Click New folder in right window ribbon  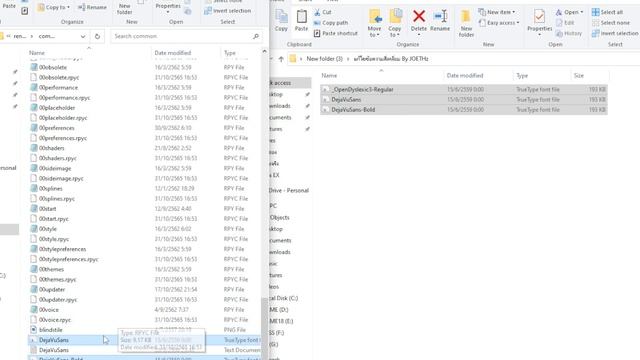466,24
